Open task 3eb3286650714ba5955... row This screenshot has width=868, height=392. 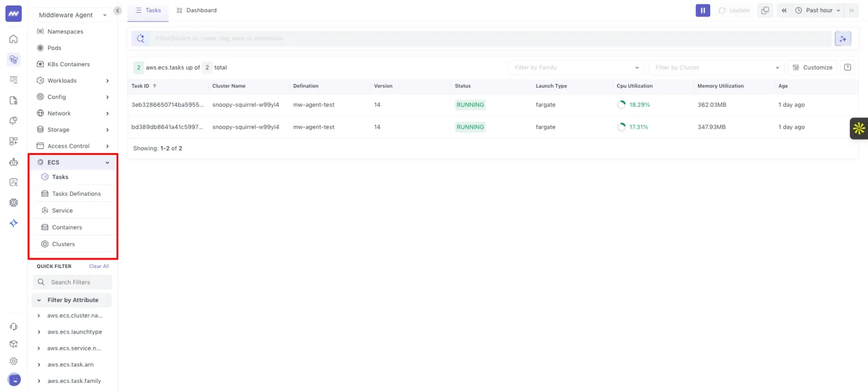[x=493, y=105]
